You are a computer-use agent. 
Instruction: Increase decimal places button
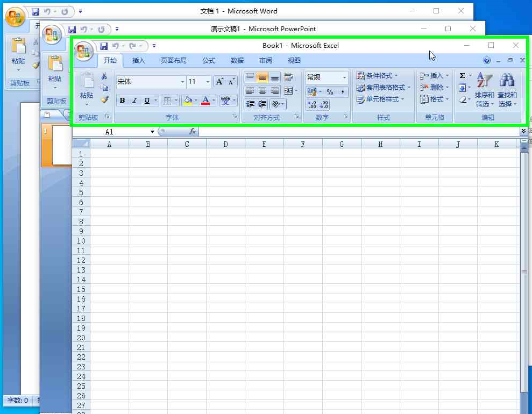click(312, 105)
